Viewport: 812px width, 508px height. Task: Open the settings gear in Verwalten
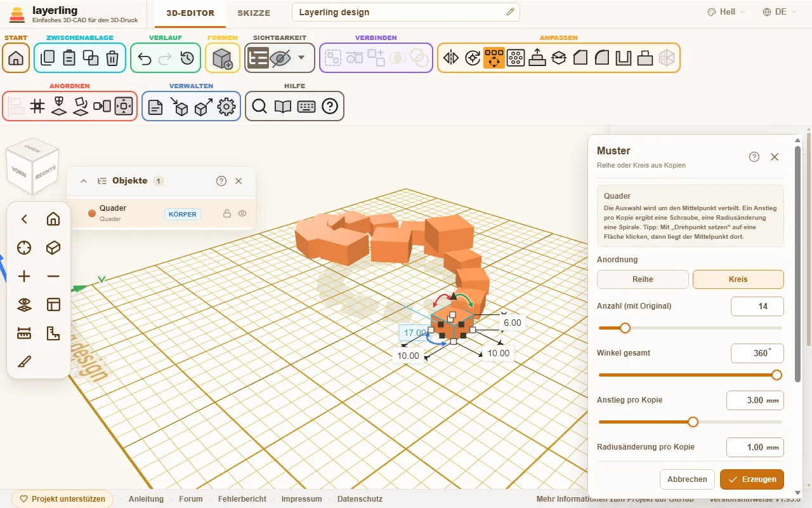pos(226,106)
